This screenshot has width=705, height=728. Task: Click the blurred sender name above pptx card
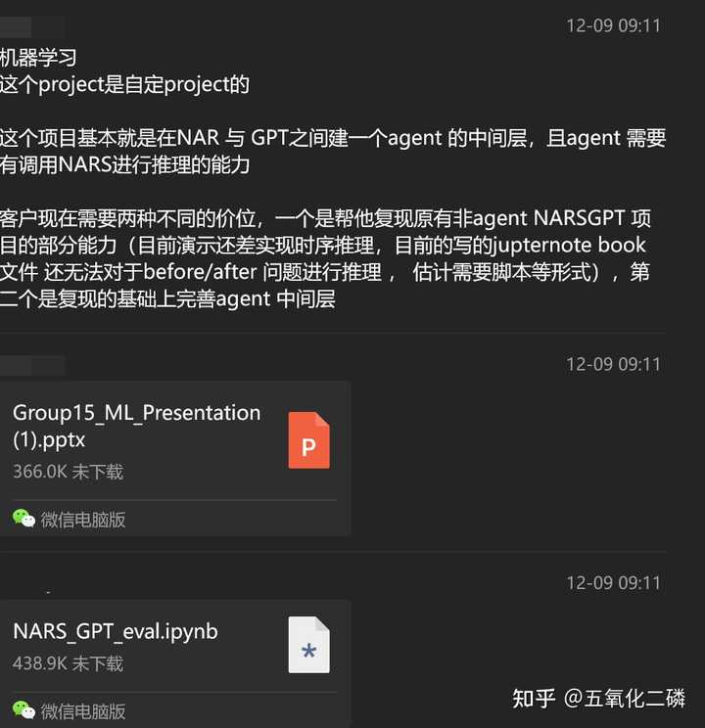[x=31, y=366]
